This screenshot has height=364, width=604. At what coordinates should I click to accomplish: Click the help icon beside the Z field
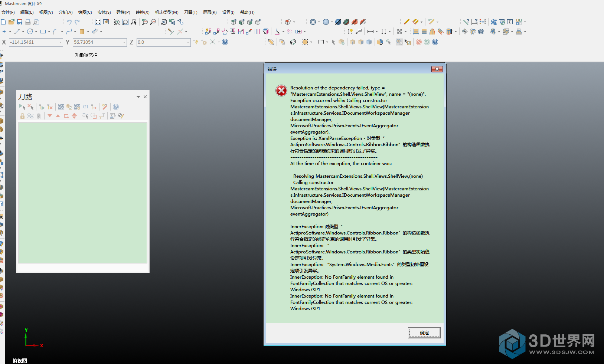click(225, 42)
